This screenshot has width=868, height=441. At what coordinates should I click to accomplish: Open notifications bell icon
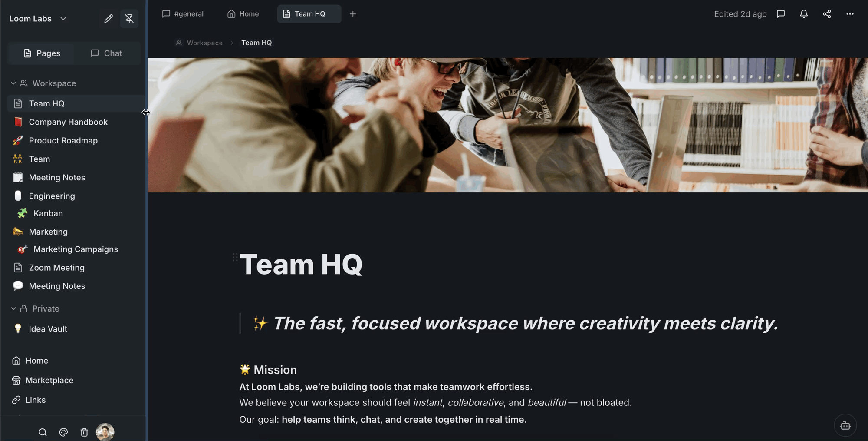(x=804, y=14)
